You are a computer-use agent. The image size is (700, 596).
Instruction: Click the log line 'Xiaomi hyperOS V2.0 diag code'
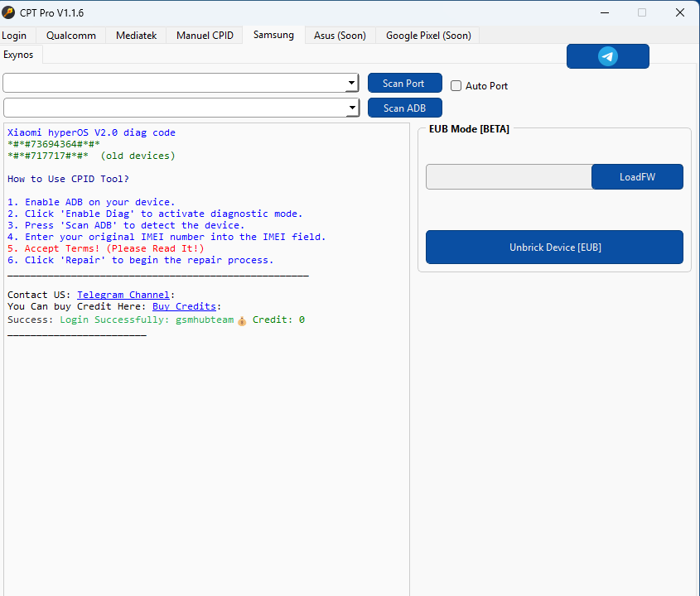(x=91, y=132)
